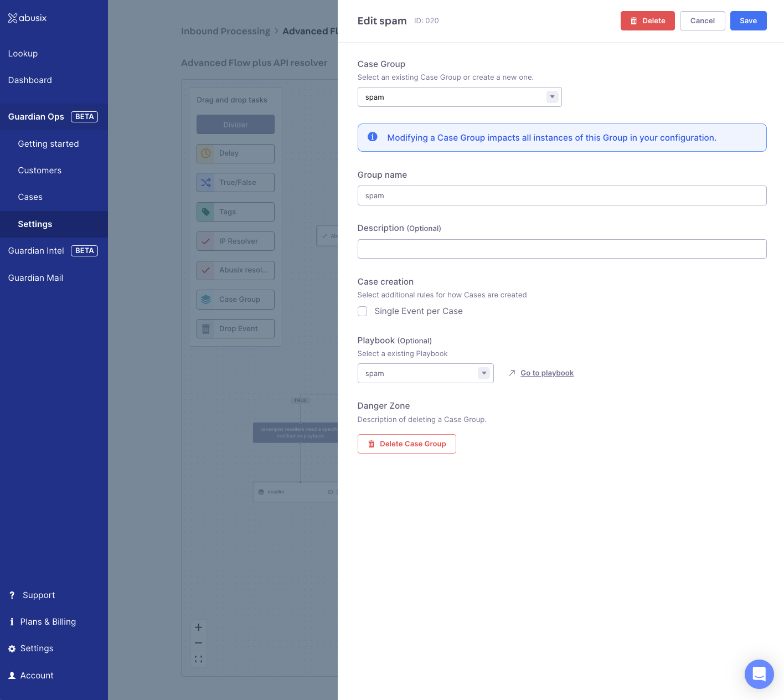
Task: Click the Case Group task label
Action: [240, 300]
